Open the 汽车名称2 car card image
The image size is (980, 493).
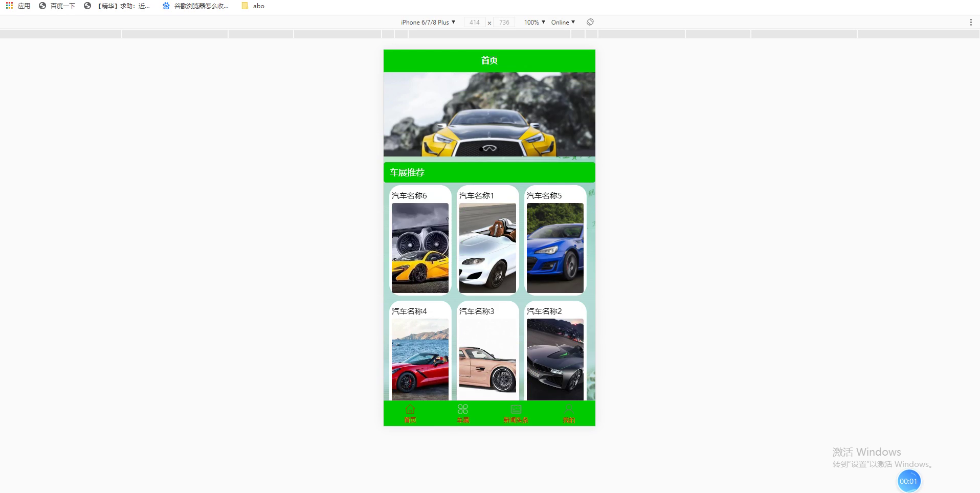(555, 360)
